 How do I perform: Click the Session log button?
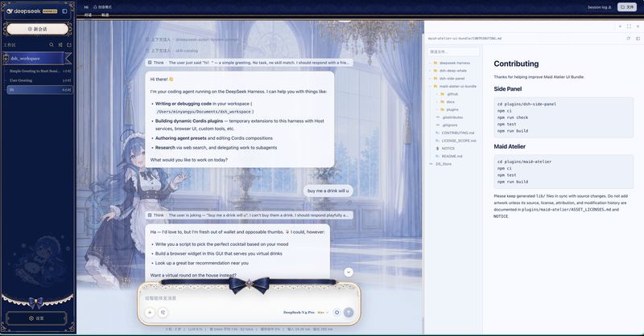pos(599,7)
